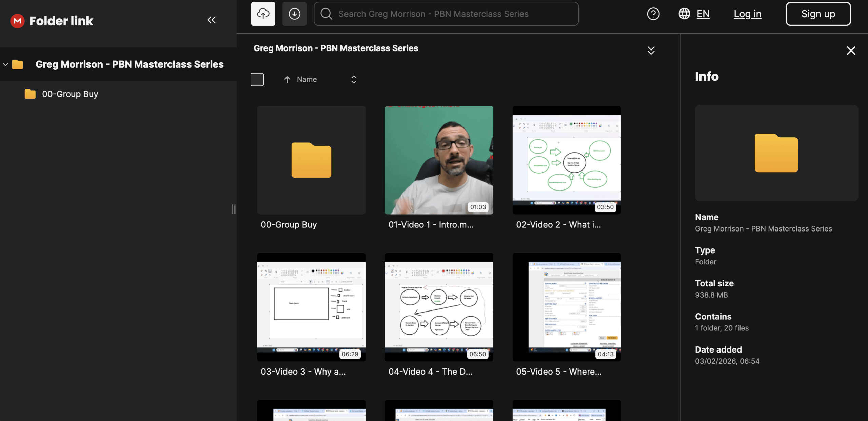Click the magnifier search icon

click(326, 14)
